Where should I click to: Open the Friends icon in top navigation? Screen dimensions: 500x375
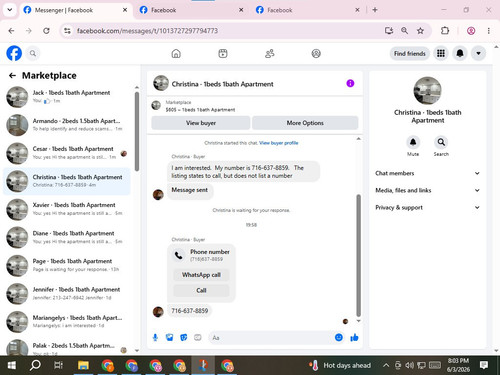269,53
